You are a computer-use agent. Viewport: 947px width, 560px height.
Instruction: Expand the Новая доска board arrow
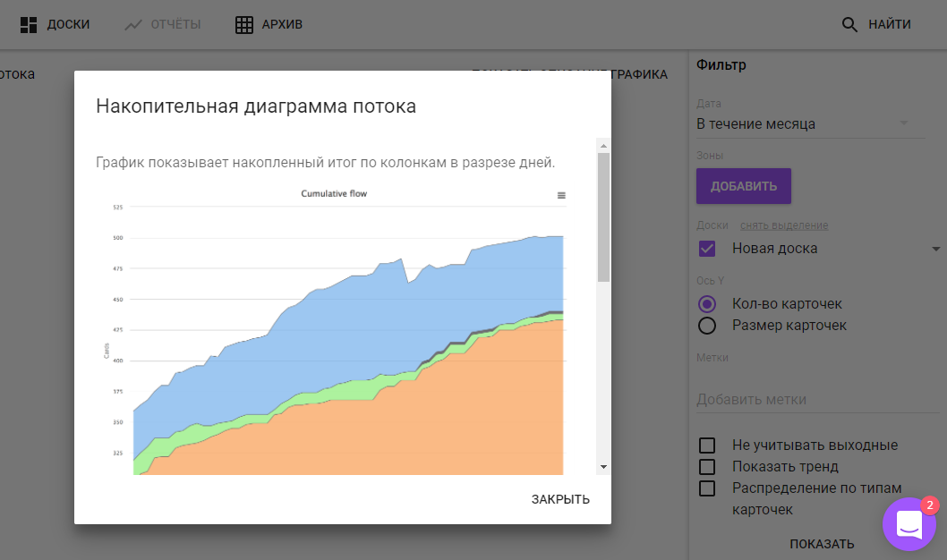pyautogui.click(x=936, y=249)
